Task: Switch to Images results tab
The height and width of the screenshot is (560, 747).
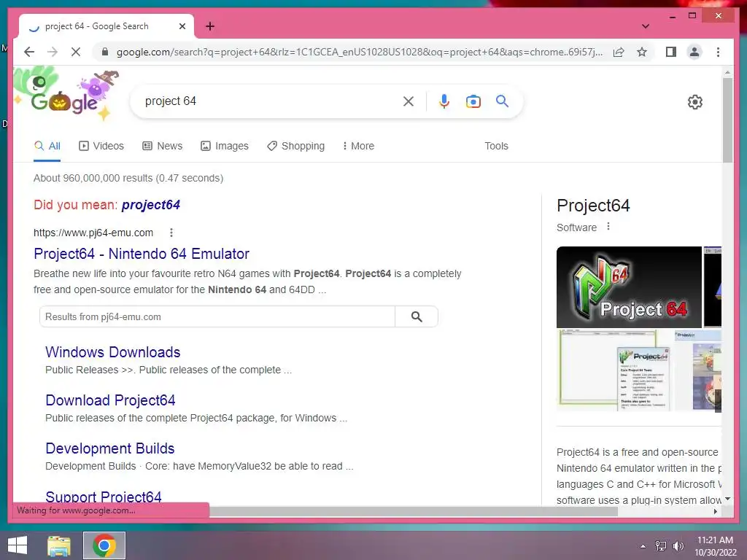Action: tap(225, 146)
